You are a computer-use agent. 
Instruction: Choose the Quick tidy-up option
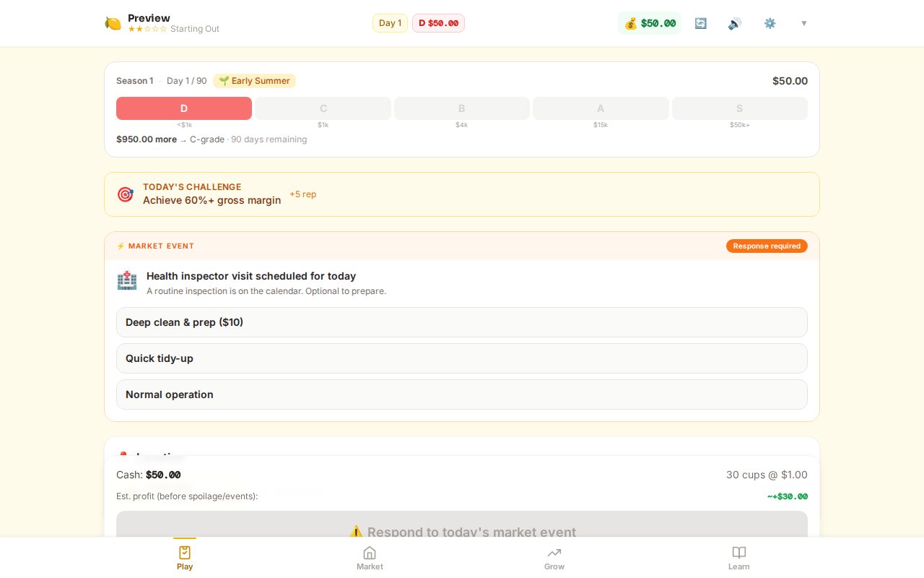(462, 358)
